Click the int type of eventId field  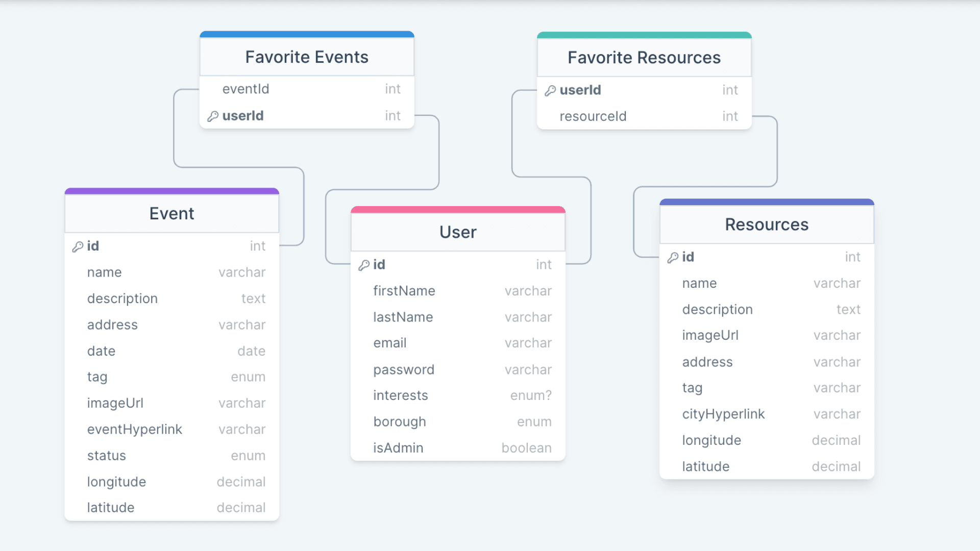coord(393,89)
